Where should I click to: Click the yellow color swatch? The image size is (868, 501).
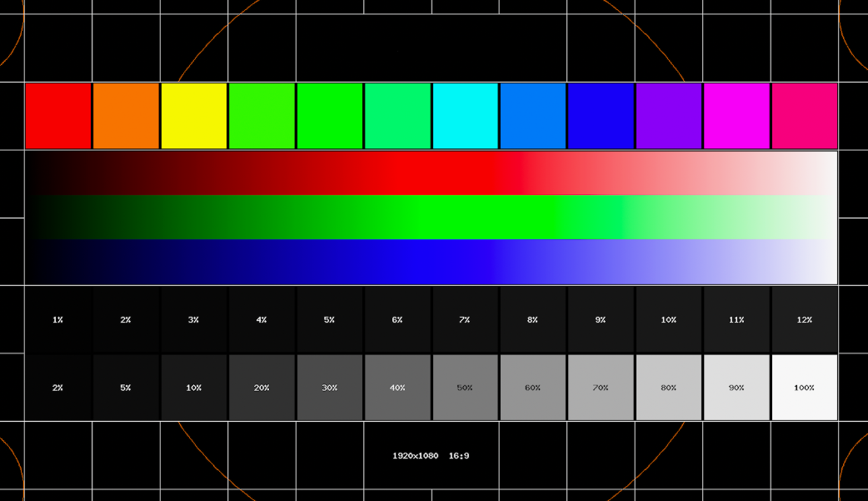[194, 116]
